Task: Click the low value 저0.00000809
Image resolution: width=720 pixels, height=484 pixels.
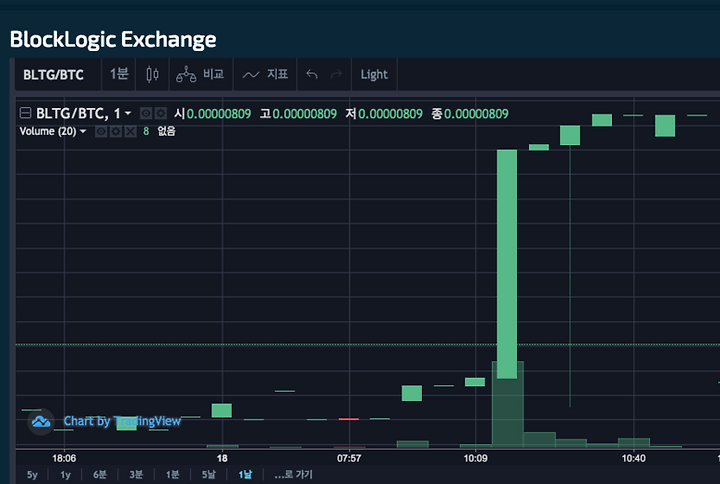Action: (384, 113)
